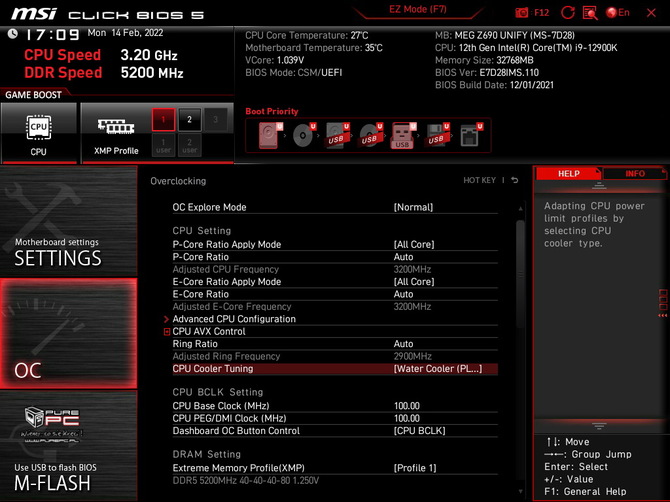Image resolution: width=670 pixels, height=502 pixels.
Task: Click the scroll-up arrow of settings list
Action: click(520, 208)
